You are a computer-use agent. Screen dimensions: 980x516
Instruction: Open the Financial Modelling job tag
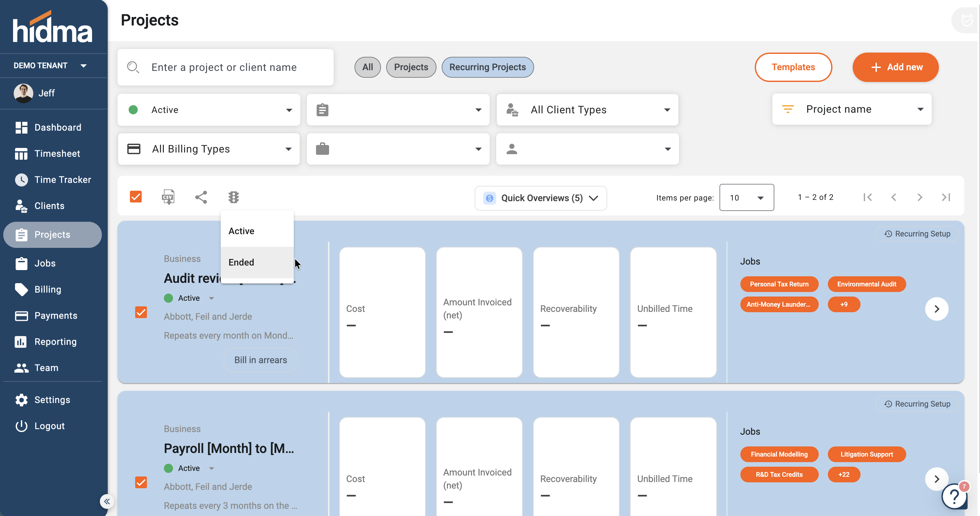(779, 454)
